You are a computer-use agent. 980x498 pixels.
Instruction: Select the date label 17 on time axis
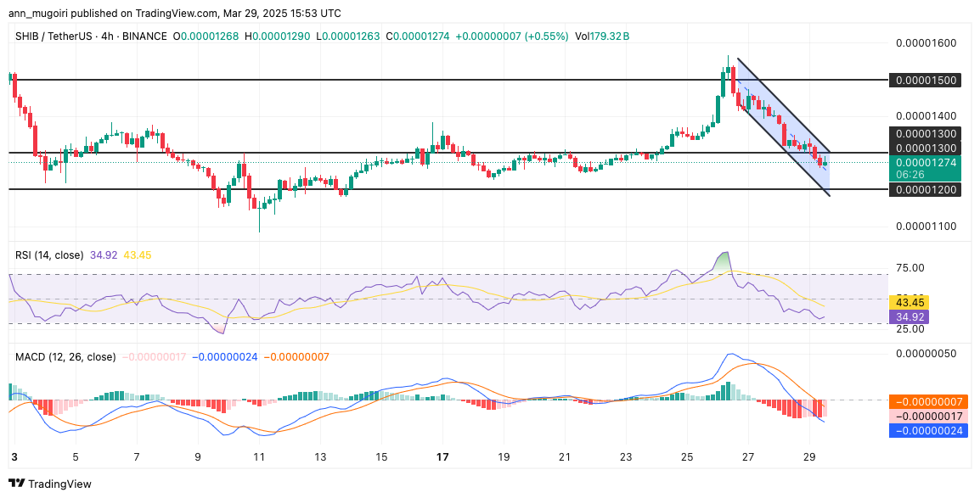point(442,455)
